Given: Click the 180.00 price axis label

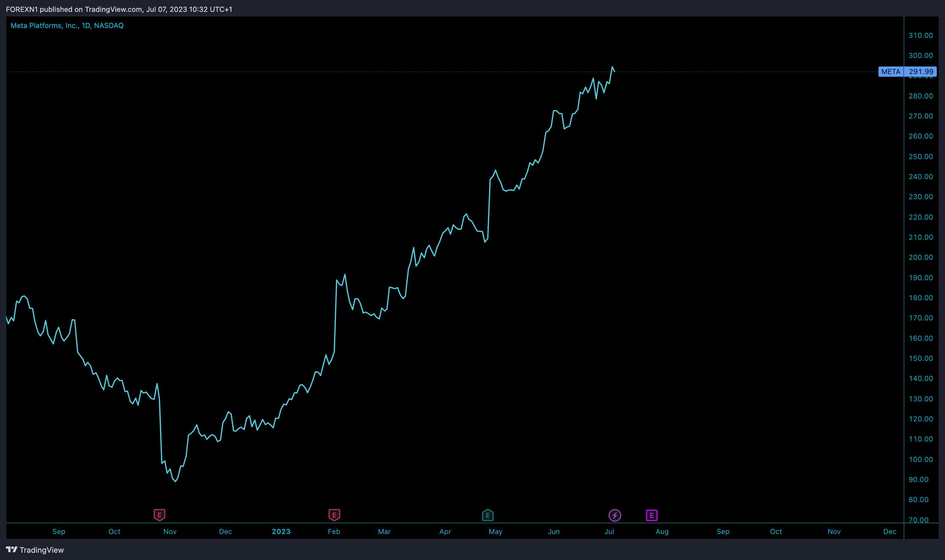Looking at the screenshot, I should [x=921, y=298].
